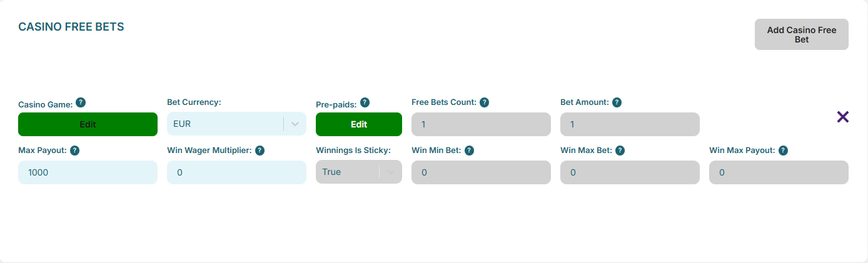Click the Win Max Payout input field

point(779,172)
